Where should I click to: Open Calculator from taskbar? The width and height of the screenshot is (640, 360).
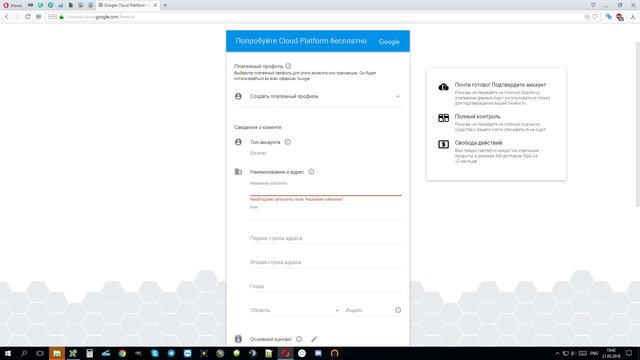(89, 353)
